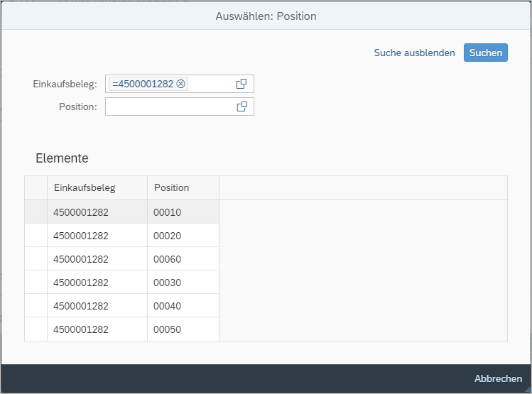Select row selector for position 00010
Screen dimensions: 532x394
36,212
